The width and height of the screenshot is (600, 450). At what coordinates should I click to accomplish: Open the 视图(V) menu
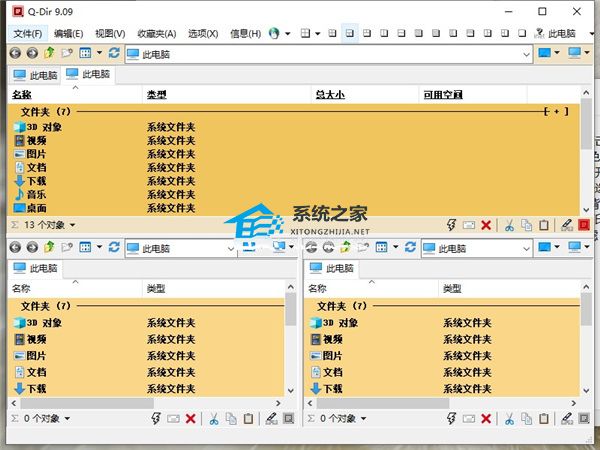[x=110, y=34]
